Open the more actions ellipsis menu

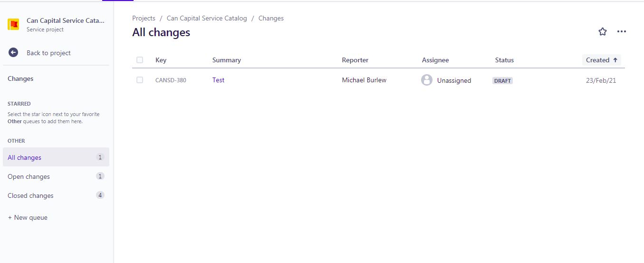(x=622, y=32)
